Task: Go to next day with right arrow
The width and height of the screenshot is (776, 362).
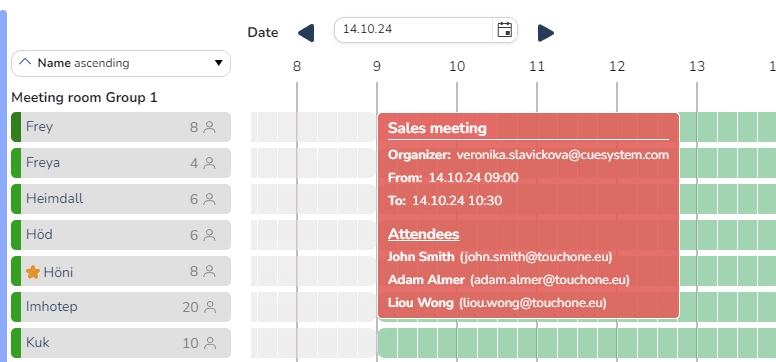Action: click(x=546, y=33)
